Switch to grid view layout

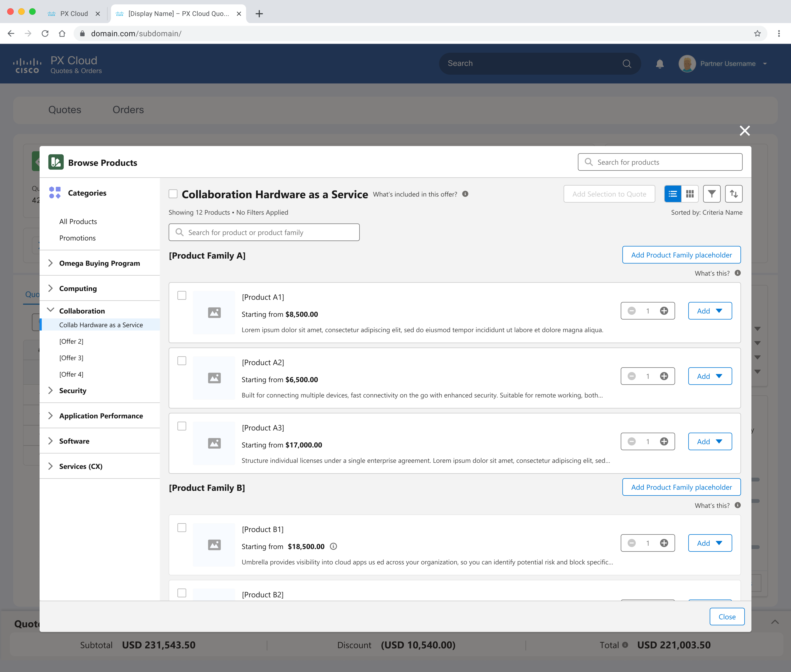tap(690, 194)
